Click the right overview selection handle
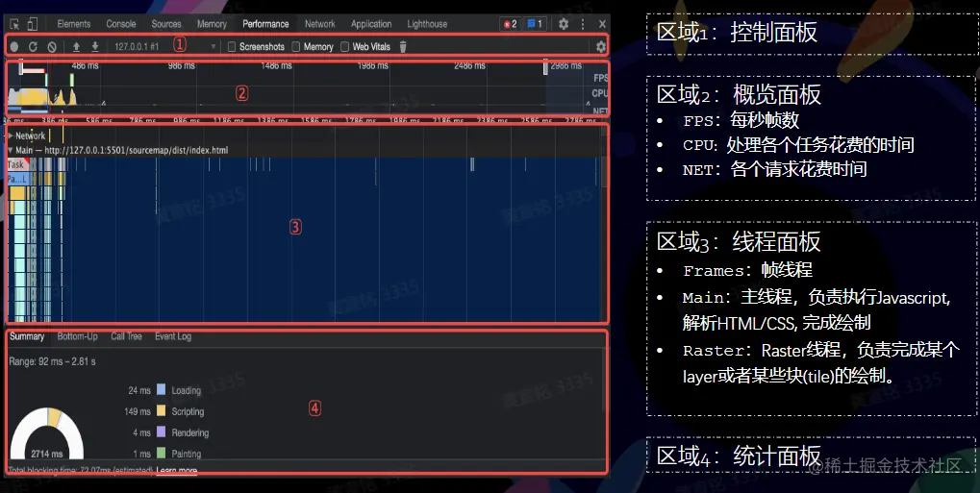Viewport: 980px width, 493px height. (545, 67)
